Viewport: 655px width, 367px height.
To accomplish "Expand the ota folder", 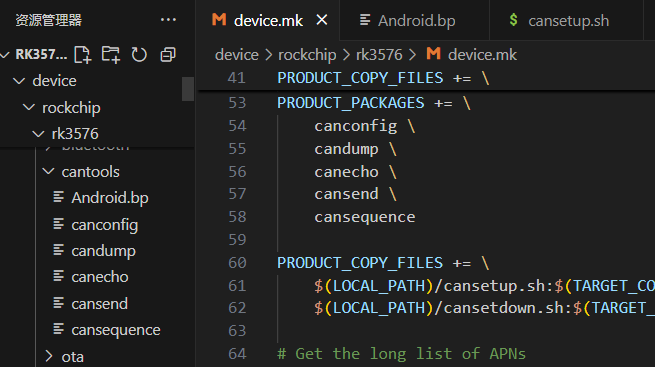I will [x=48, y=357].
